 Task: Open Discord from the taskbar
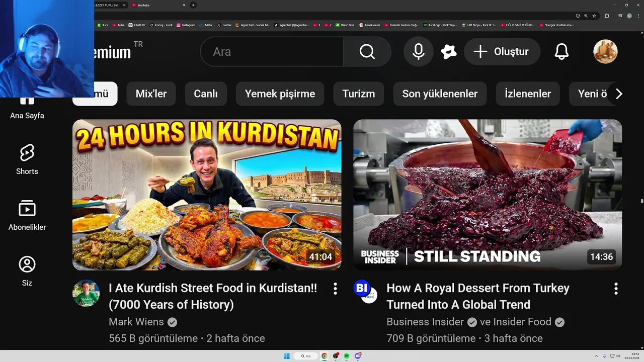(358, 356)
